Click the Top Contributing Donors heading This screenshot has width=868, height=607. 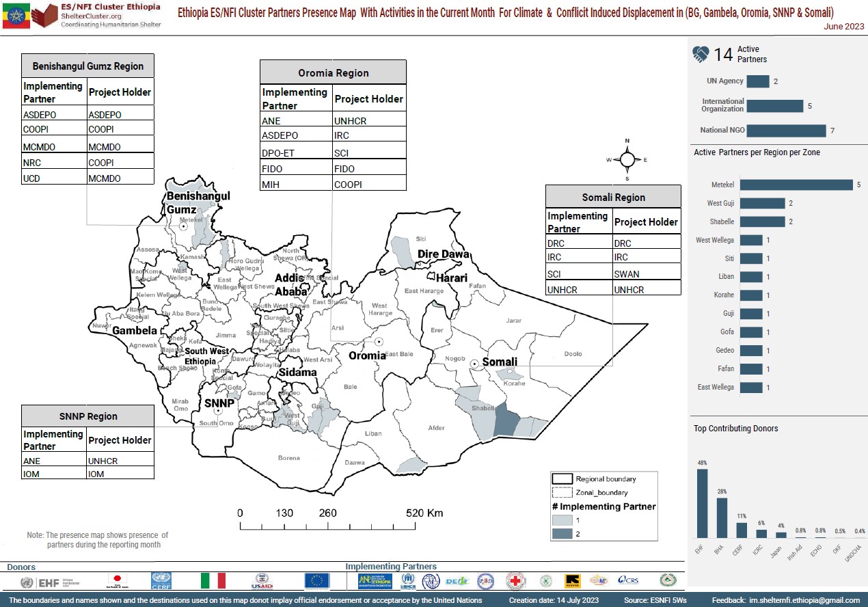click(x=736, y=429)
